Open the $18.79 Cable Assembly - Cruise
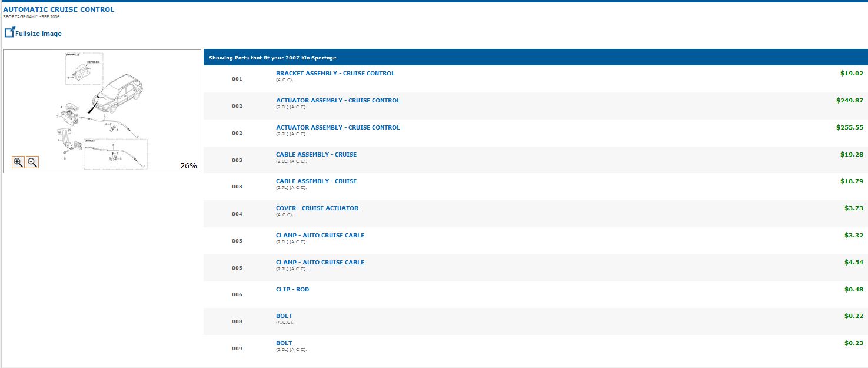The height and width of the screenshot is (368, 868). tap(316, 181)
